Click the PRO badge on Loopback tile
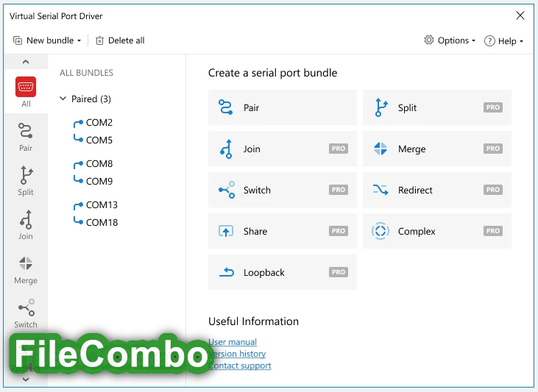The width and height of the screenshot is (538, 392). point(339,272)
